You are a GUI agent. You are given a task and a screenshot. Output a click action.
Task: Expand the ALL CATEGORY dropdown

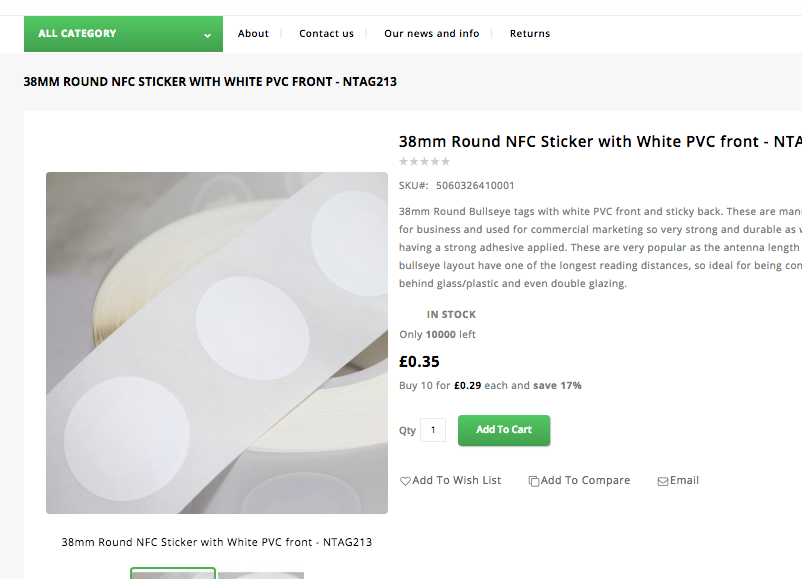[123, 34]
